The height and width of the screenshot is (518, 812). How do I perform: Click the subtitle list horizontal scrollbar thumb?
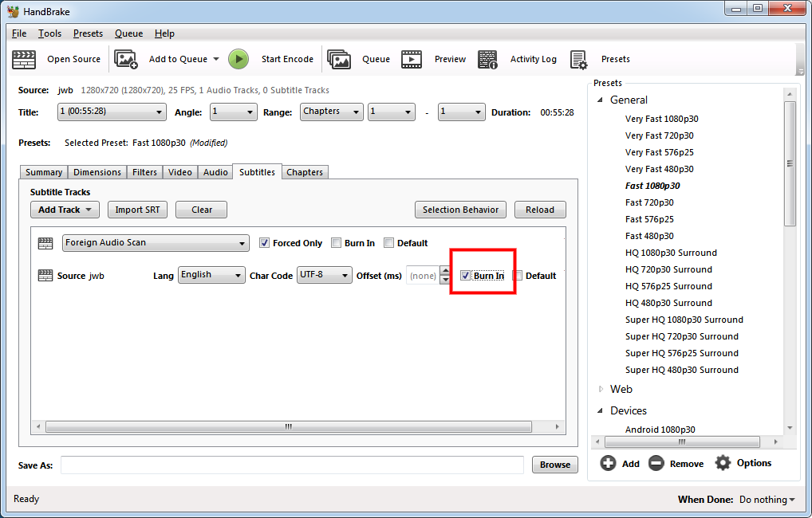click(x=289, y=427)
